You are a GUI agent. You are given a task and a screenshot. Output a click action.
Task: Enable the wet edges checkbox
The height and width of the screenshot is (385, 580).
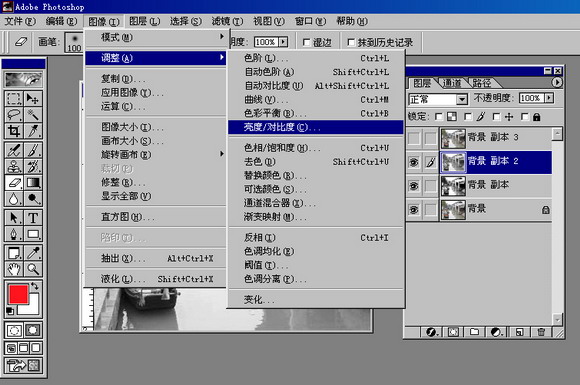pos(306,43)
